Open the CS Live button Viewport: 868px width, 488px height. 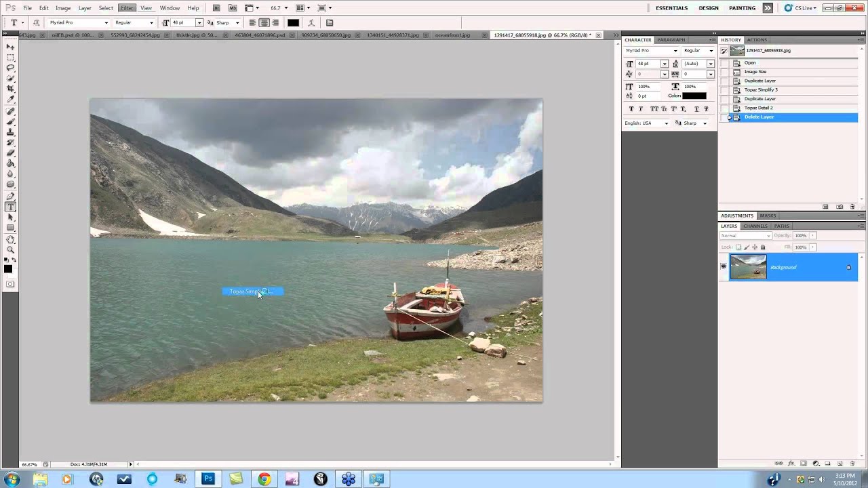(802, 8)
